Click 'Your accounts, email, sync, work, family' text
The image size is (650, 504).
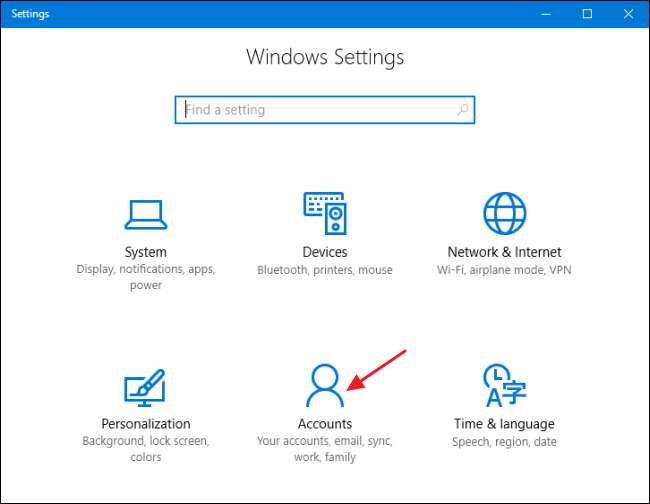click(x=325, y=449)
